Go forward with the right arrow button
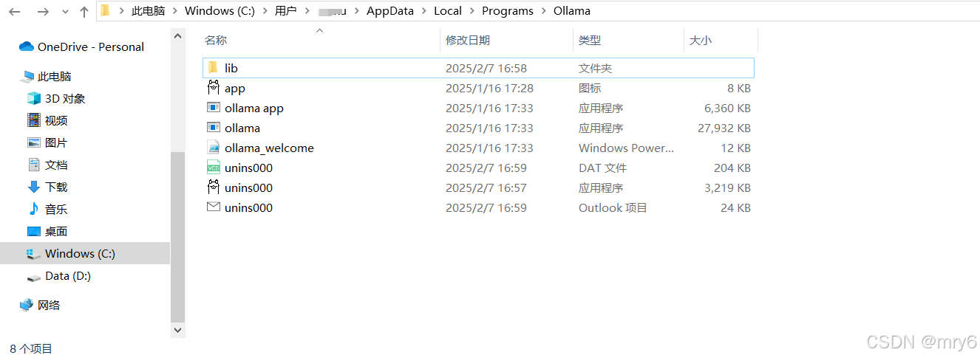This screenshot has height=358, width=980. pos(43,11)
